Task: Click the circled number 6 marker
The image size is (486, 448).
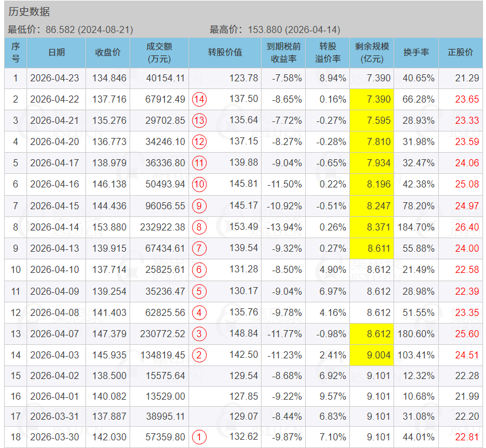Action: point(199,270)
